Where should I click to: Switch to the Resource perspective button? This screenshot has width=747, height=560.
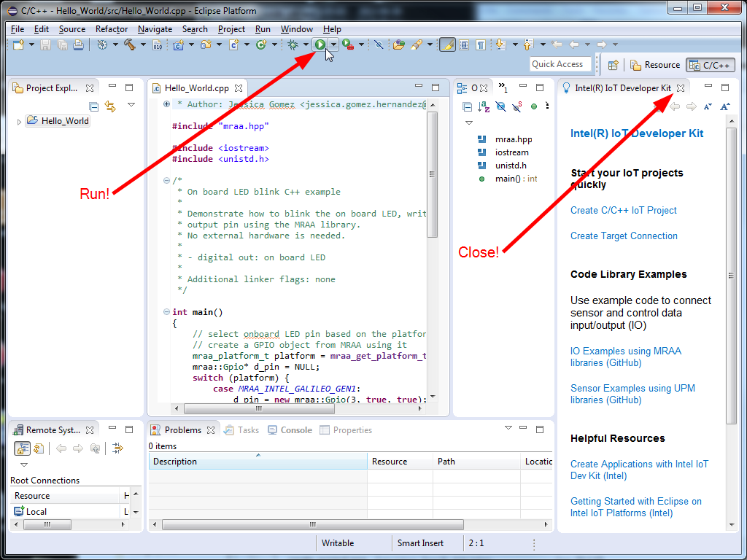[x=655, y=65]
